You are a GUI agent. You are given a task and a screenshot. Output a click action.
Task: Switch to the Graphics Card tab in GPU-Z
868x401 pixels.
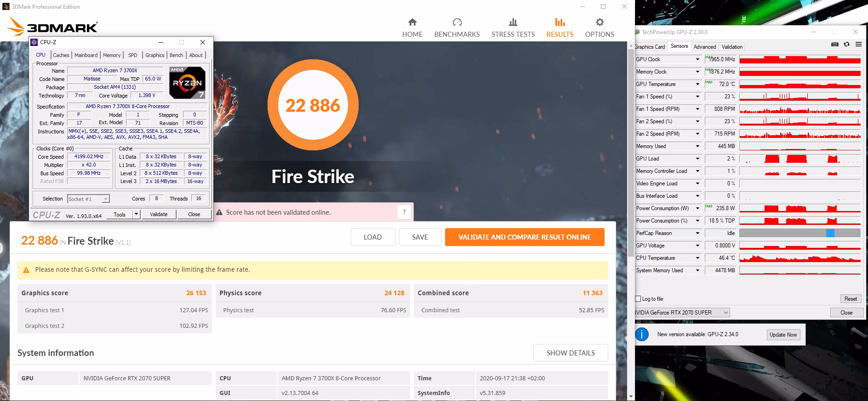(x=650, y=47)
